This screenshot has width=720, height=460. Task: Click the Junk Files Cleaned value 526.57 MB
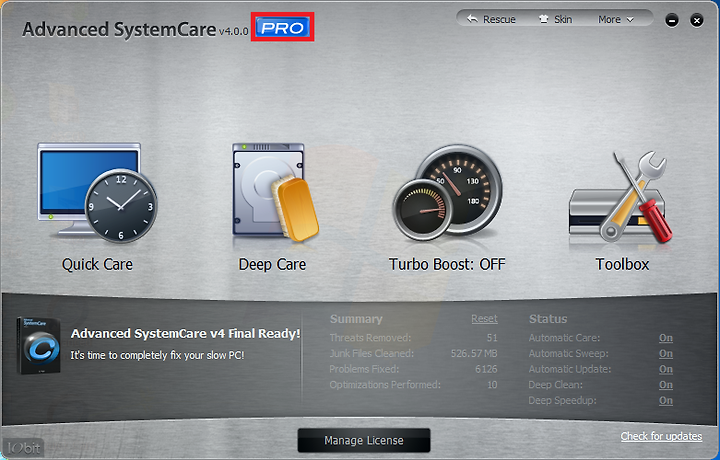click(x=474, y=353)
